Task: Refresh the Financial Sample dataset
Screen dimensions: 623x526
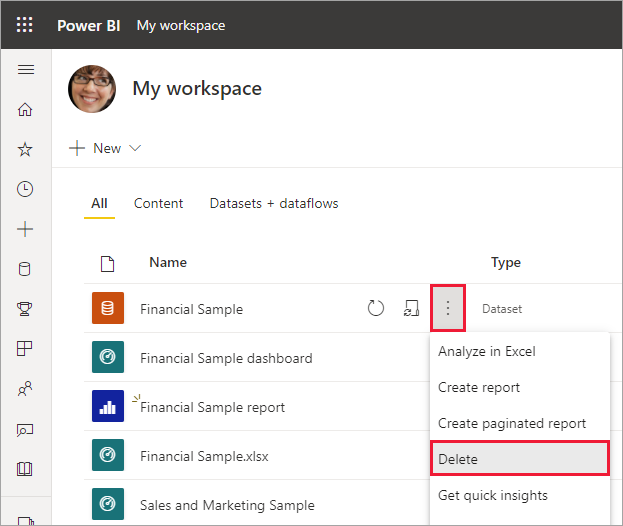Action: pyautogui.click(x=376, y=309)
